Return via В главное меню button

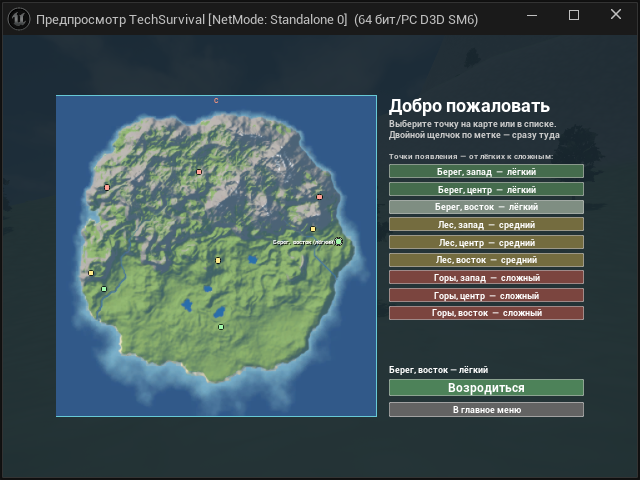tap(486, 409)
